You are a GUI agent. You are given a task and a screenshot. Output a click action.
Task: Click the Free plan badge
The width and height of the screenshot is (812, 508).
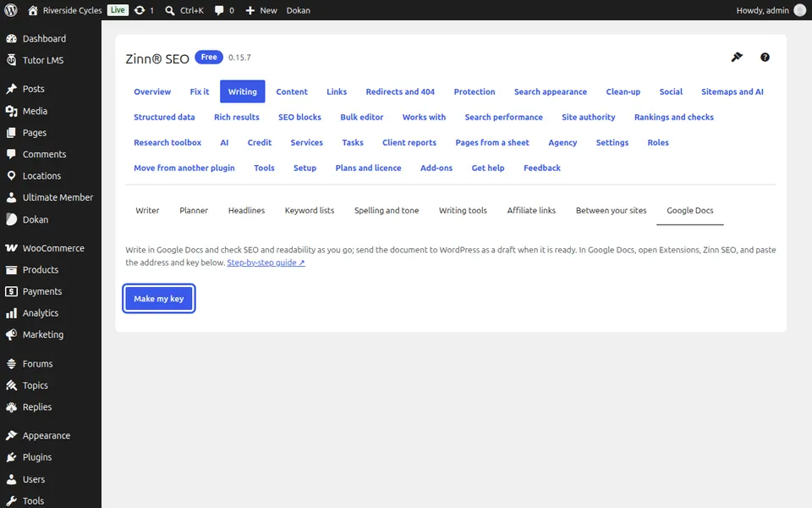click(x=209, y=57)
